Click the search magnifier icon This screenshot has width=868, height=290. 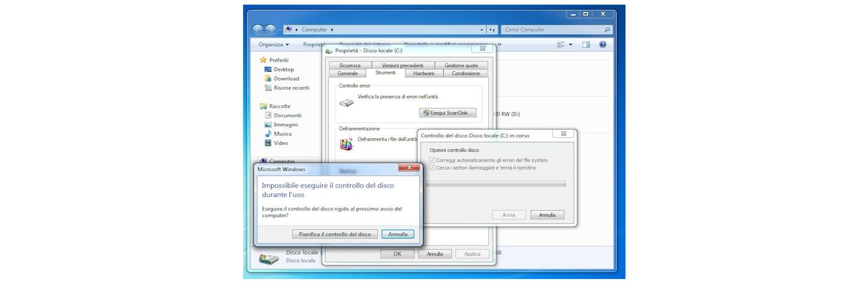[606, 30]
